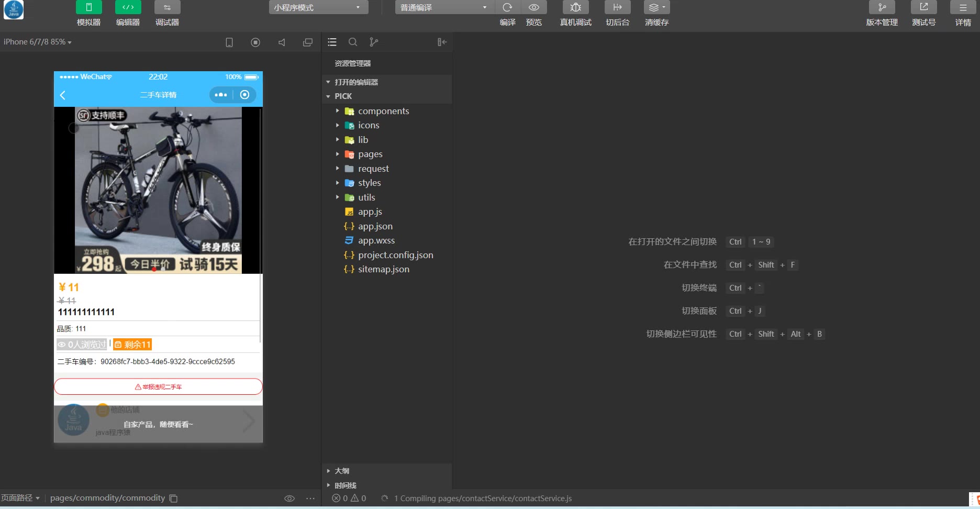Viewport: 980px width, 509px height.
Task: Collapse the opened editors section
Action: 387,82
